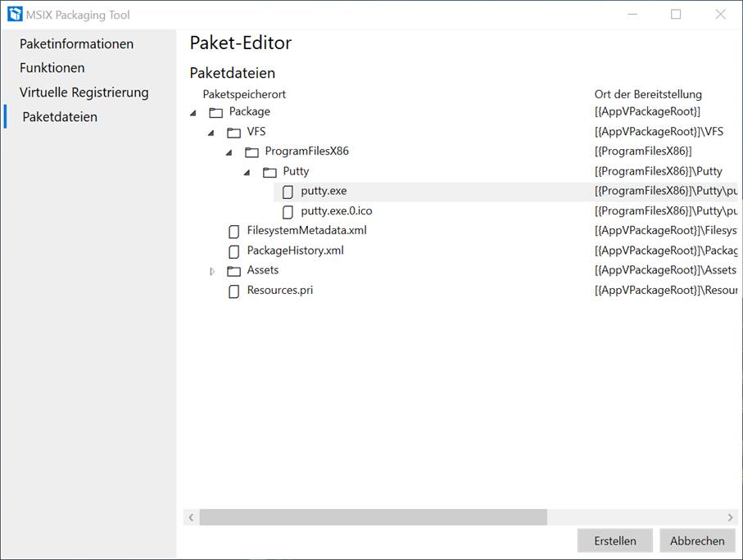Switch to Virtuelle Registrierung section
This screenshot has width=743, height=560.
pos(84,93)
